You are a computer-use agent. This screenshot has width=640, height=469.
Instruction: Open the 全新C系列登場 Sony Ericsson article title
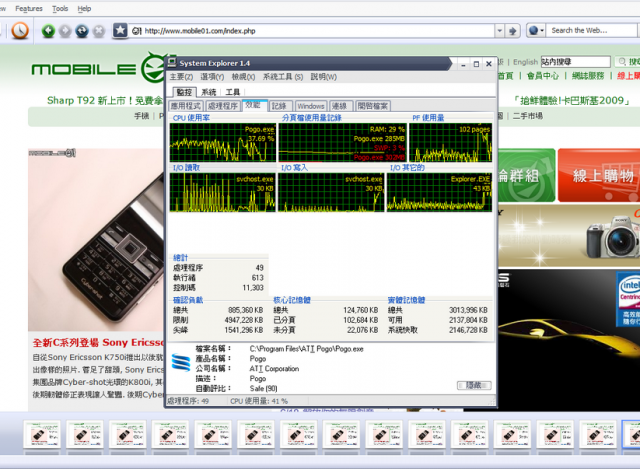(x=98, y=342)
